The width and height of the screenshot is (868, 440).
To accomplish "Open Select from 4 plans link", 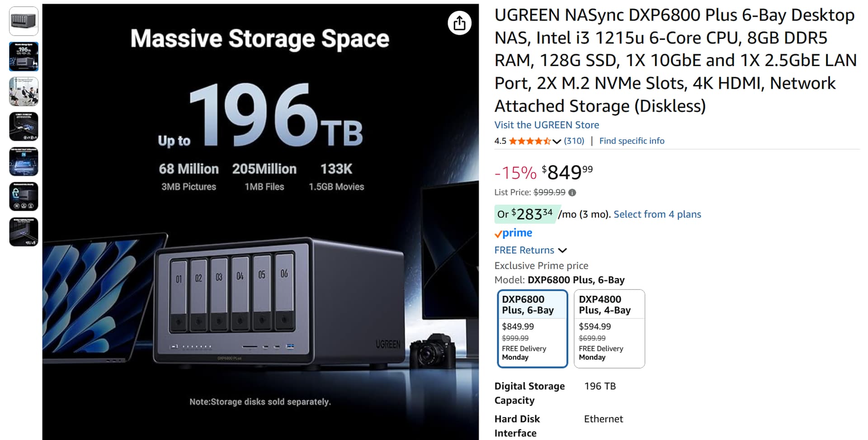I will (x=657, y=214).
